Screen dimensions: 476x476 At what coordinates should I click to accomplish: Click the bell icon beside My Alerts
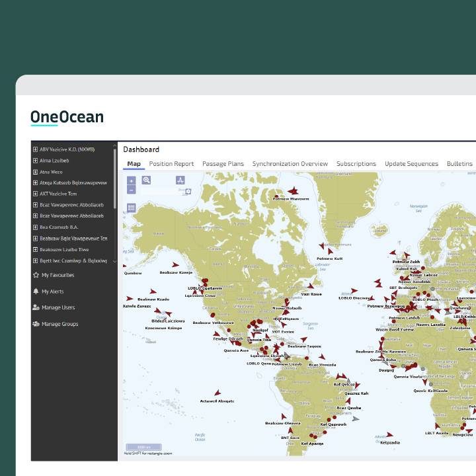pos(36,292)
